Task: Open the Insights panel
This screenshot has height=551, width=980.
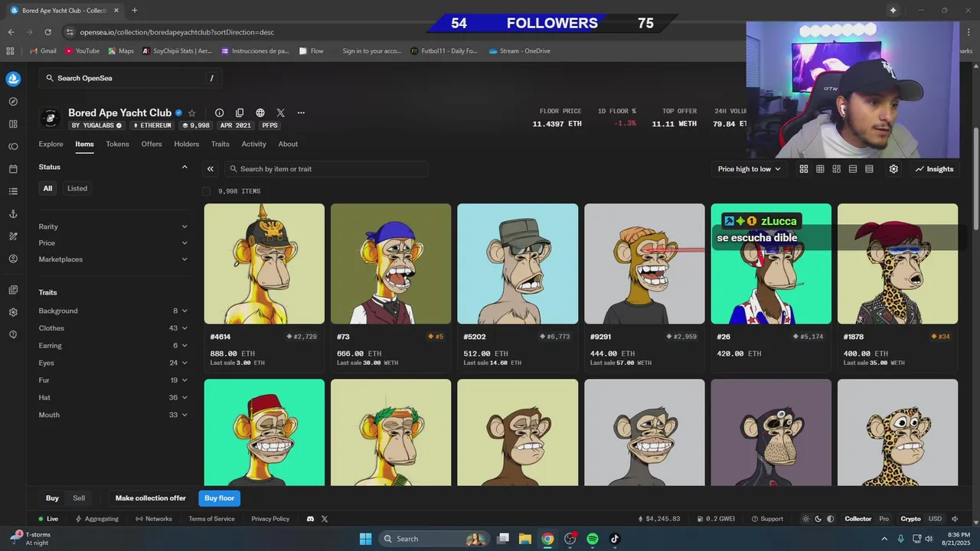Action: (935, 169)
